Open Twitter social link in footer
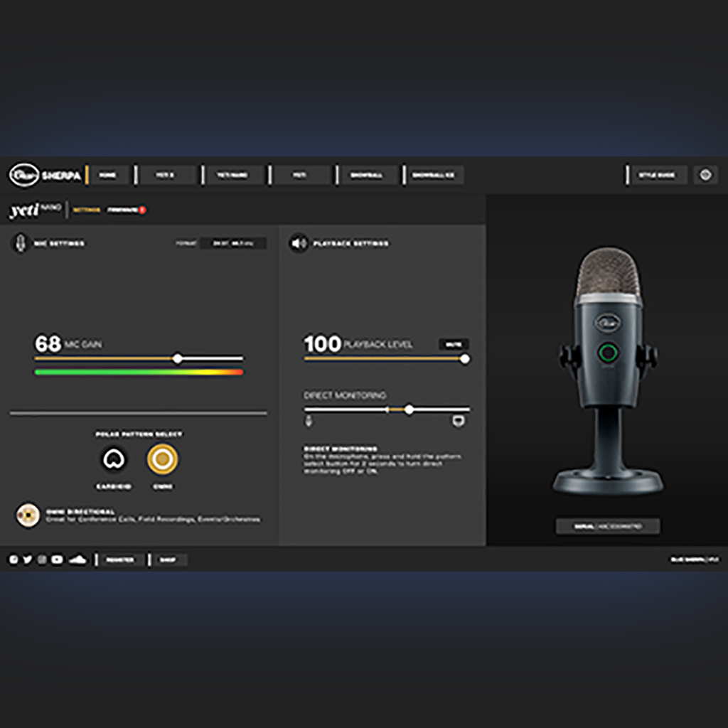 pos(28,560)
